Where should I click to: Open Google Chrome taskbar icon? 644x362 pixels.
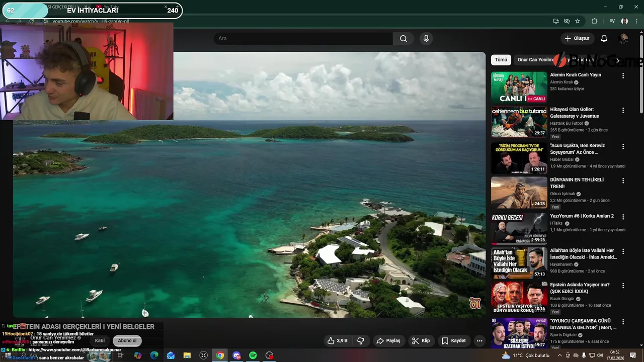[220, 355]
